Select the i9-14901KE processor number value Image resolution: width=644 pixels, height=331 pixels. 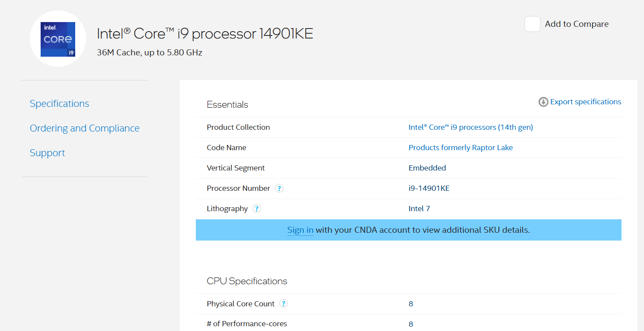[x=429, y=188]
